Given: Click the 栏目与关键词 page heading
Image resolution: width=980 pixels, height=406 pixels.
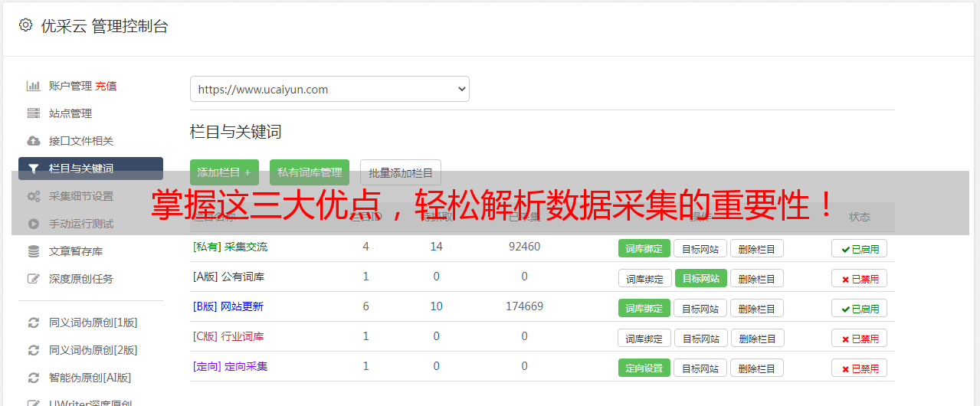Looking at the screenshot, I should [x=236, y=132].
